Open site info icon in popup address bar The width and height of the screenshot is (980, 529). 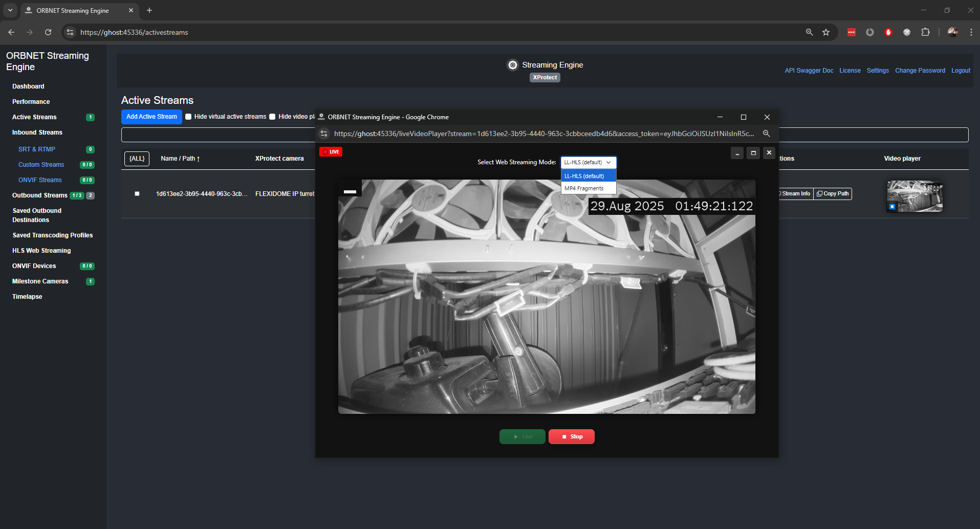(x=324, y=134)
